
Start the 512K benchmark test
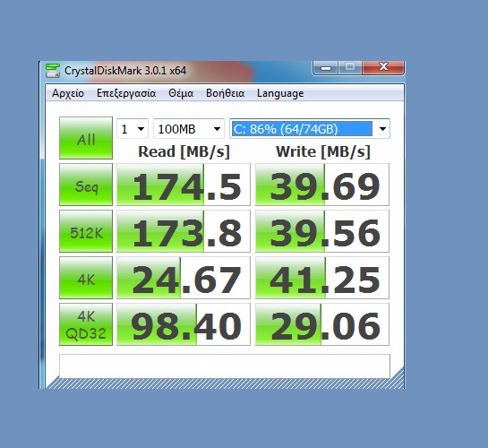[x=86, y=231]
